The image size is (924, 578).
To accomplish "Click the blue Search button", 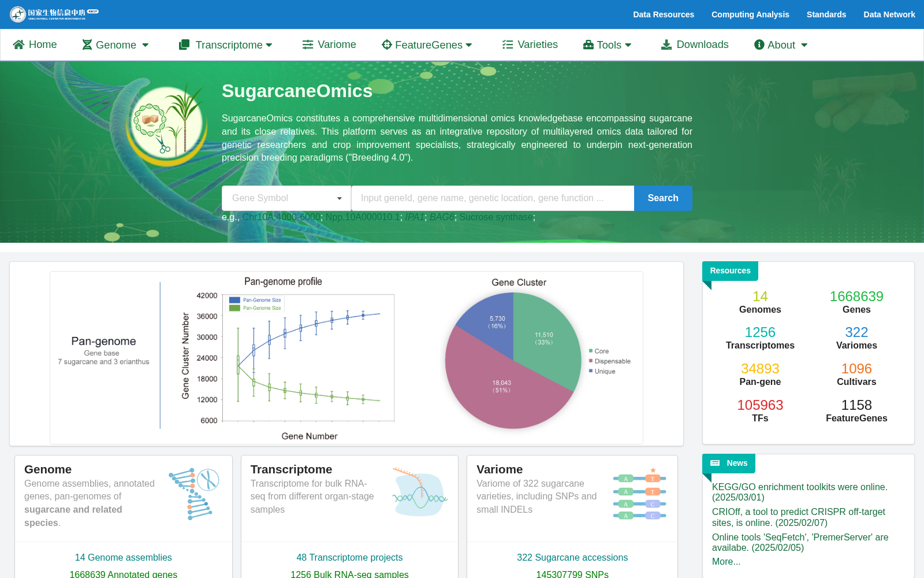I will point(663,198).
